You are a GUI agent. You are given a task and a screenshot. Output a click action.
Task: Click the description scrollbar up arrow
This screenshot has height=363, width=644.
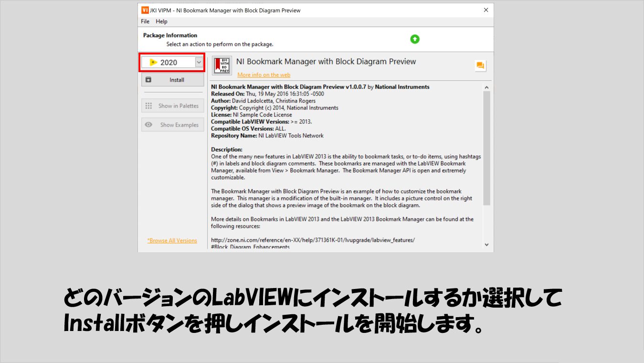(486, 88)
